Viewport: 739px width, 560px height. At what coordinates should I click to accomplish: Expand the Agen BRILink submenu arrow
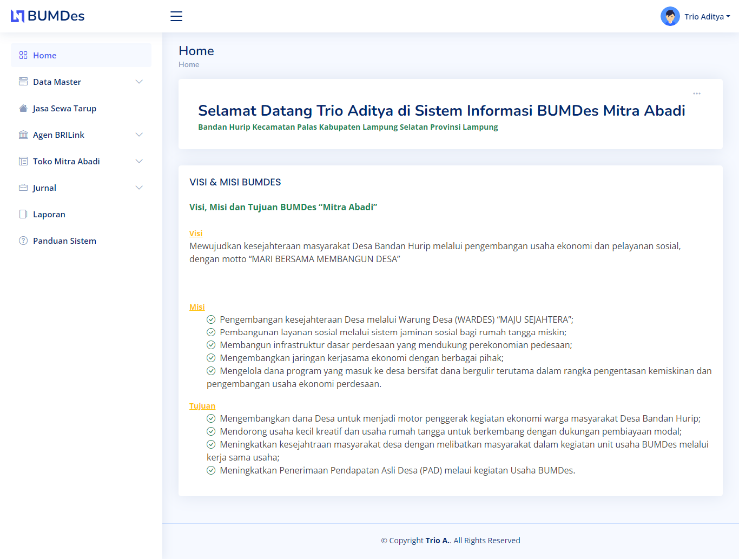pos(139,135)
